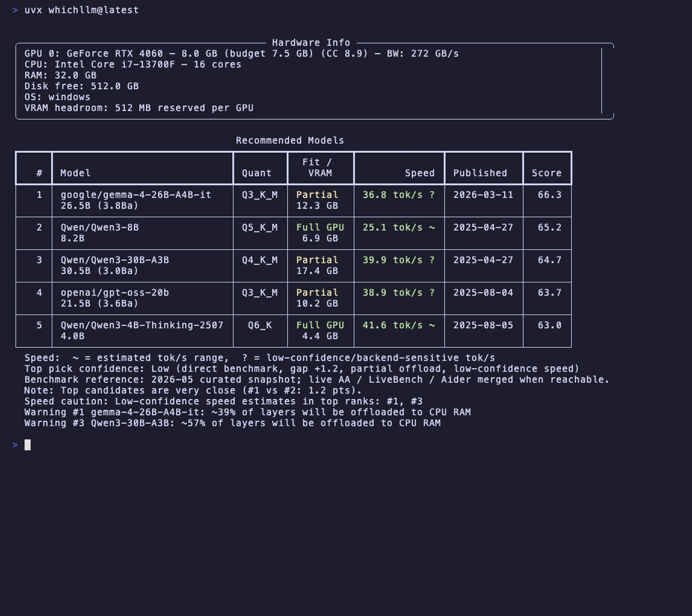The image size is (692, 616).
Task: Click the 'Fit / VRAM' column header
Action: [x=320, y=168]
